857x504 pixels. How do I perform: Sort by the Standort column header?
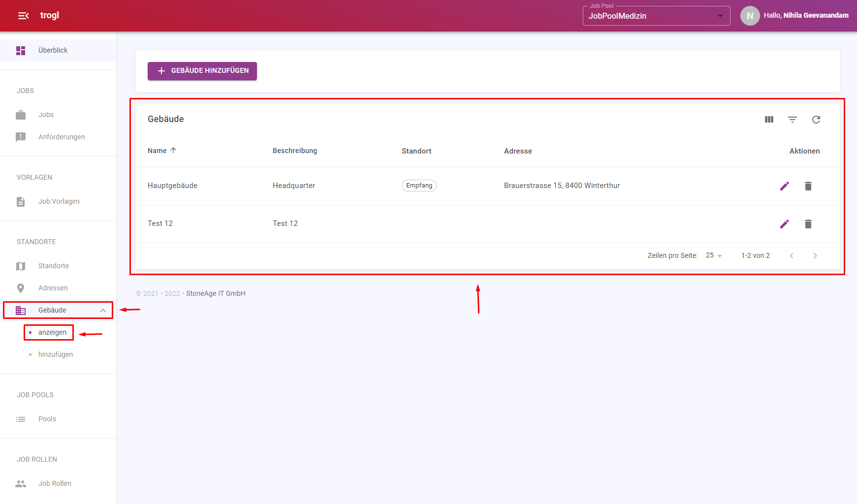click(416, 151)
